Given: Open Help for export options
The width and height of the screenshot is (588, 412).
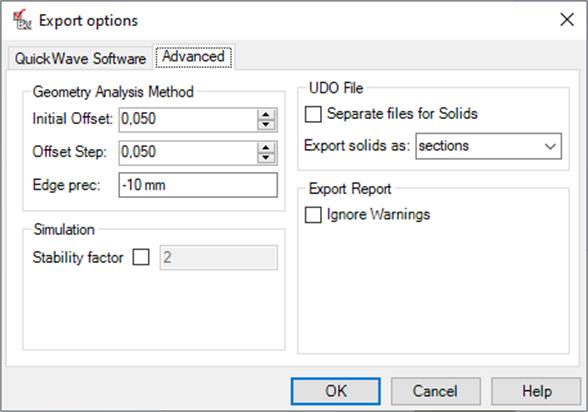Looking at the screenshot, I should point(536,391).
